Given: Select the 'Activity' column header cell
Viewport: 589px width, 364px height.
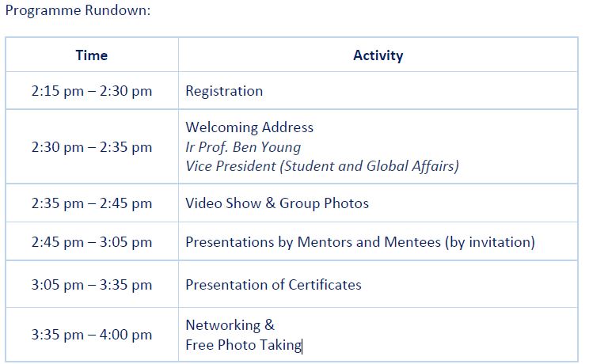Looking at the screenshot, I should 378,55.
